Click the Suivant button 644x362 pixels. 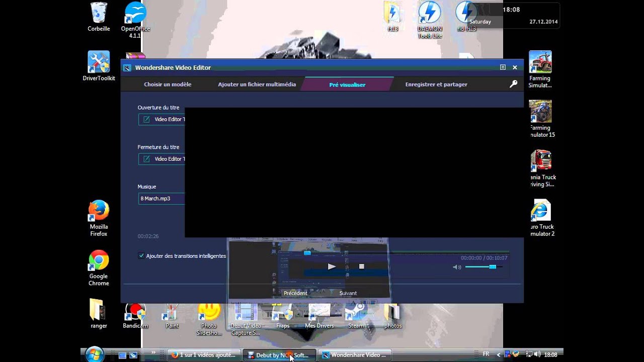[348, 293]
